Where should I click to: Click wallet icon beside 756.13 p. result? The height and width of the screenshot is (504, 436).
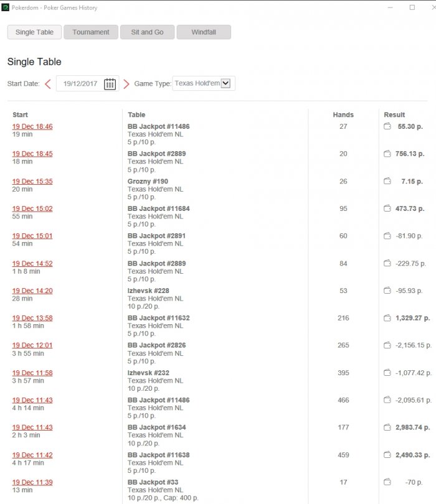[x=387, y=154]
